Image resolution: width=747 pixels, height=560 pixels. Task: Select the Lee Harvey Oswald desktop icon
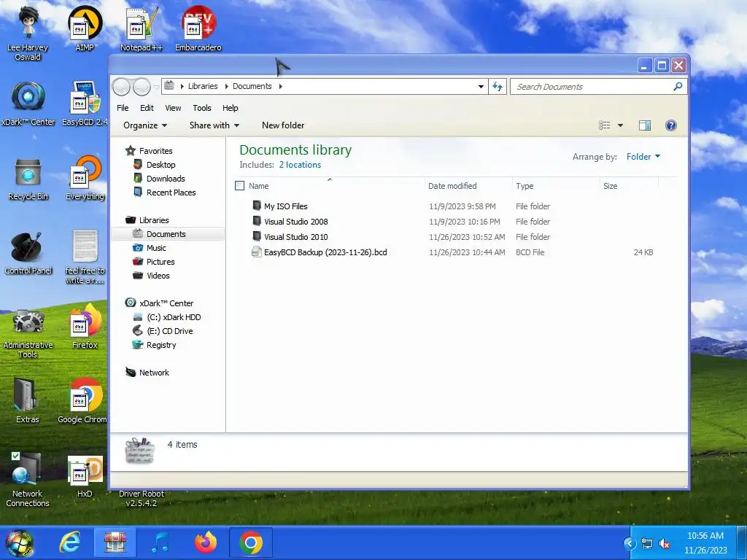coord(28,34)
